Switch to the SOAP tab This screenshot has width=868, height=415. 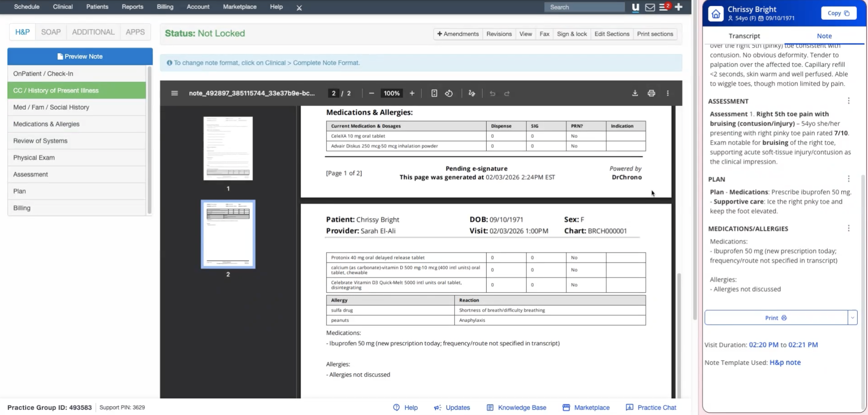[51, 32]
